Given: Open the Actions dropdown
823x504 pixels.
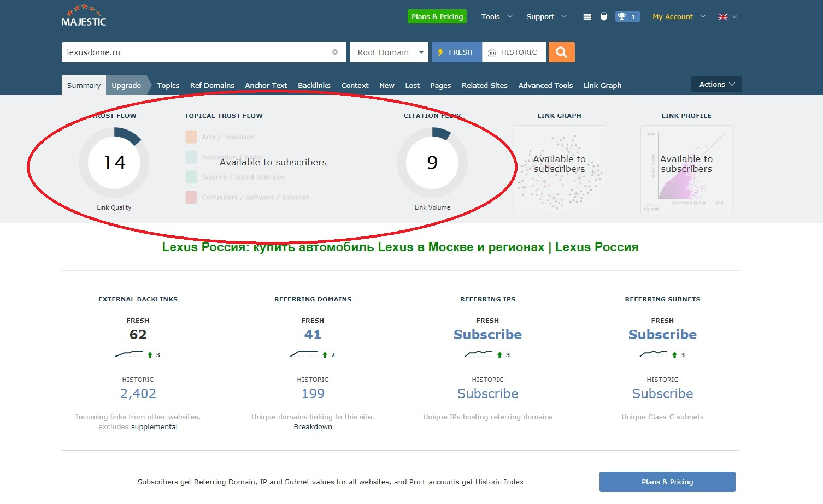Looking at the screenshot, I should [716, 84].
